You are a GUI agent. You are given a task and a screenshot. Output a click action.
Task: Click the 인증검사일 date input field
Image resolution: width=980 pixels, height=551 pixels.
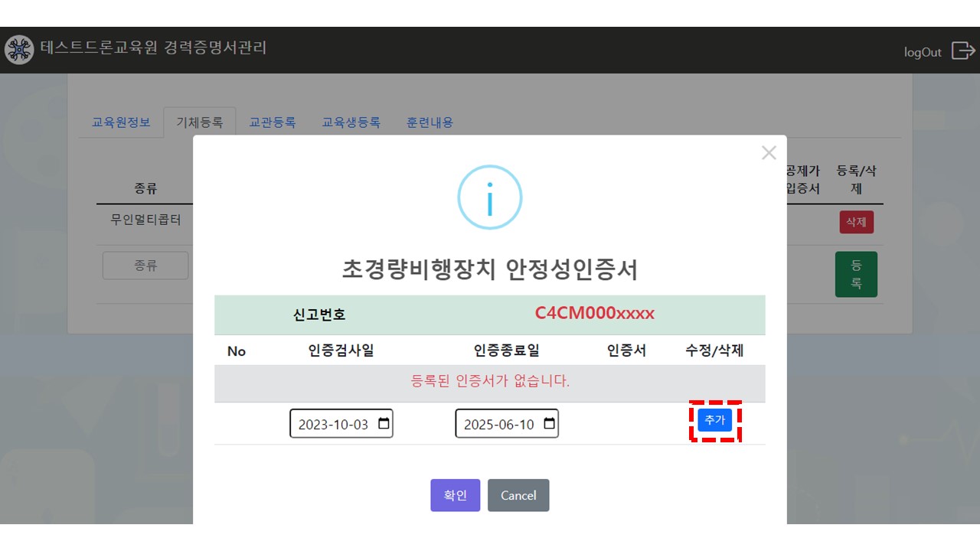[x=333, y=424]
